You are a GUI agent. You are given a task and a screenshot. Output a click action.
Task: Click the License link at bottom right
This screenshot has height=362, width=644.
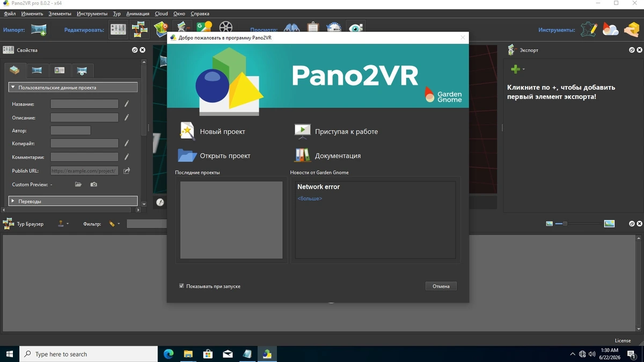pyautogui.click(x=623, y=341)
